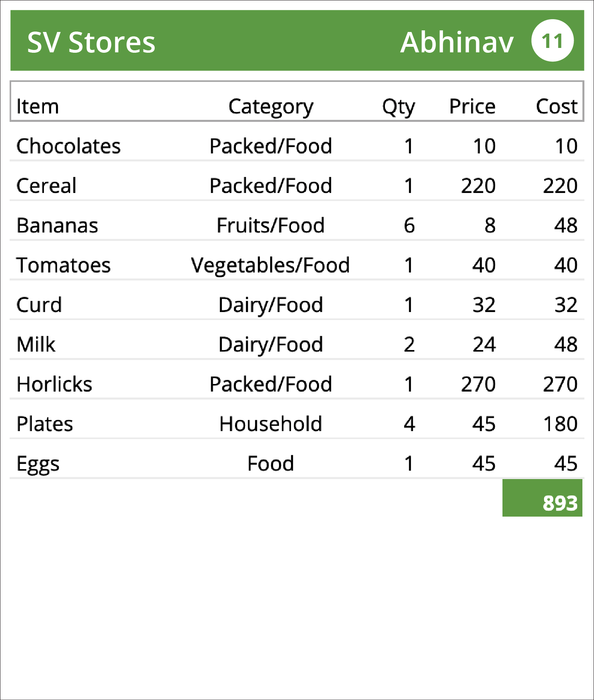Click the cost 180 for Plates

[560, 424]
